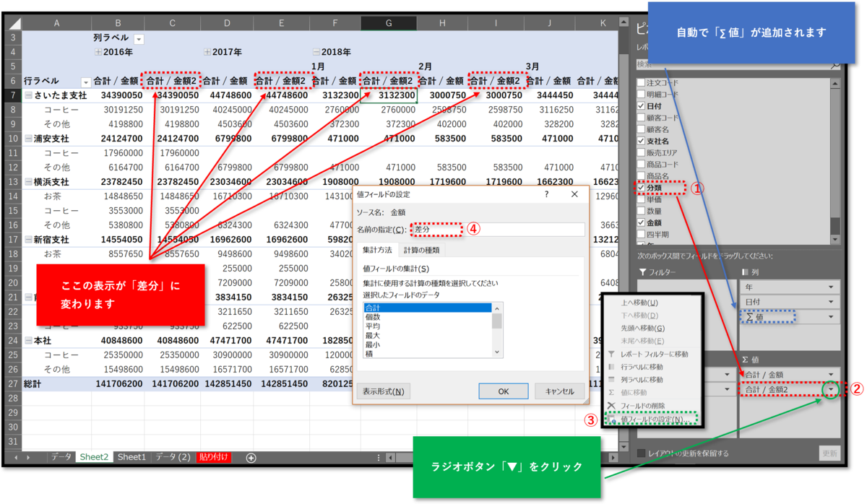Image resolution: width=867 pixels, height=504 pixels.
Task: Open the 日付 field dropdown in columns area
Action: coord(832,302)
